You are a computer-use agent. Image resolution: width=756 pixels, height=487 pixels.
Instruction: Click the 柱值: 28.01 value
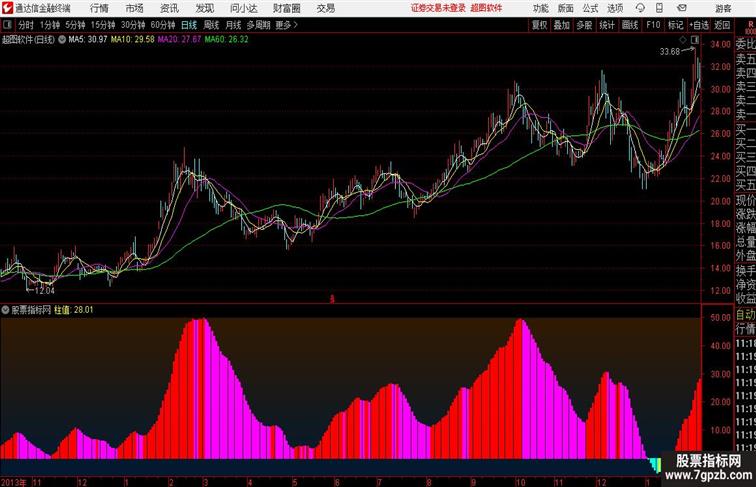coord(74,310)
